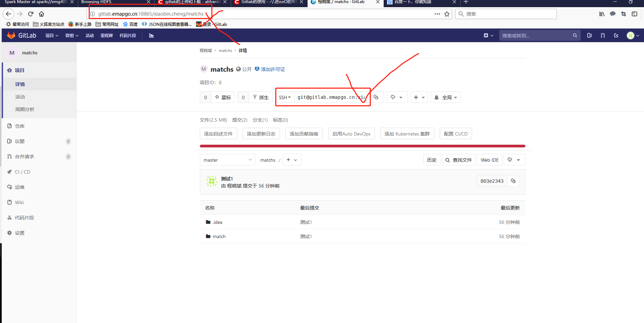The image size is (644, 323).
Task: Open the match folder in file list
Action: tap(219, 236)
